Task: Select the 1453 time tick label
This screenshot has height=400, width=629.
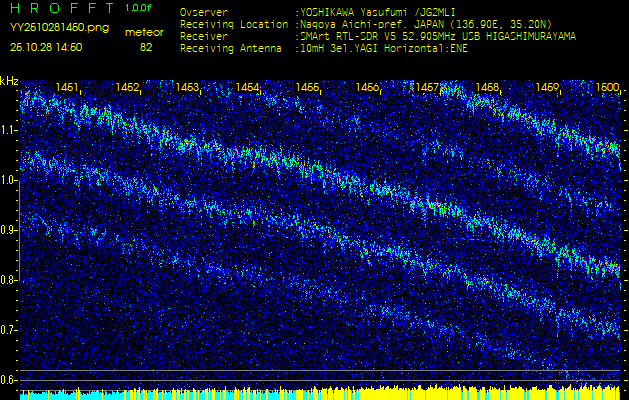Action: pos(187,88)
